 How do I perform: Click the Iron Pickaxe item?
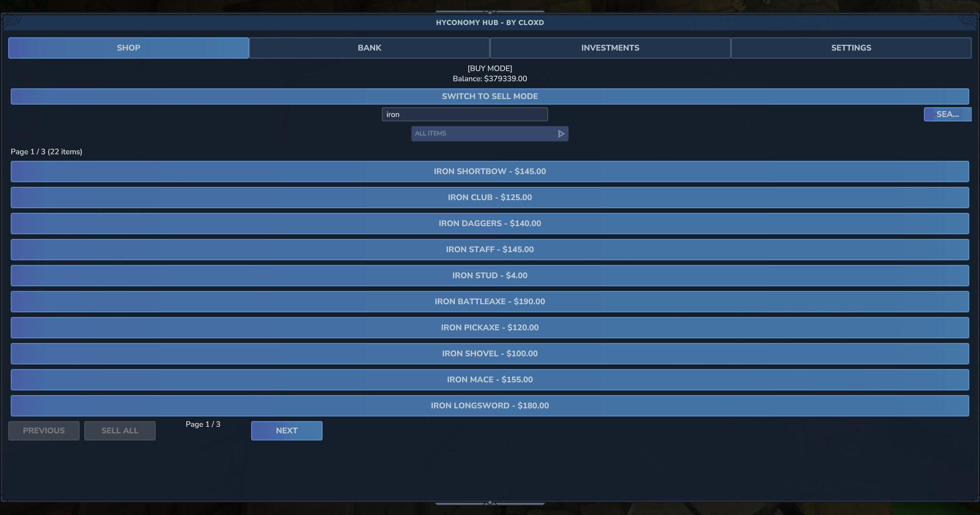tap(489, 328)
